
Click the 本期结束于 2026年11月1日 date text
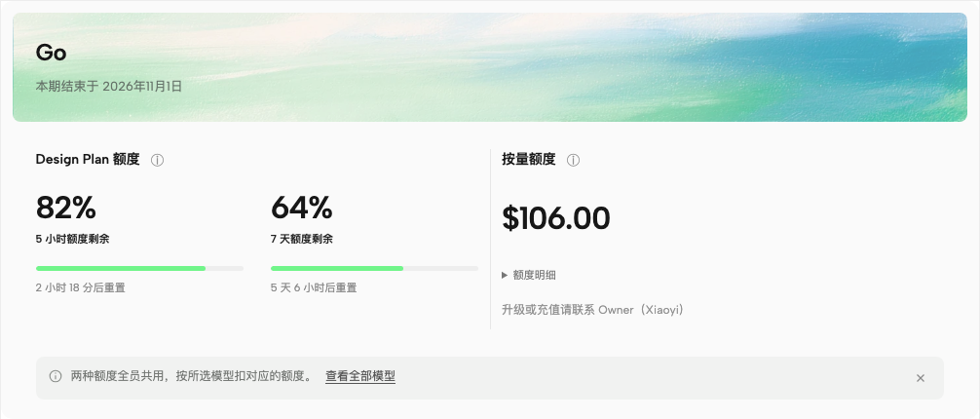click(x=109, y=87)
